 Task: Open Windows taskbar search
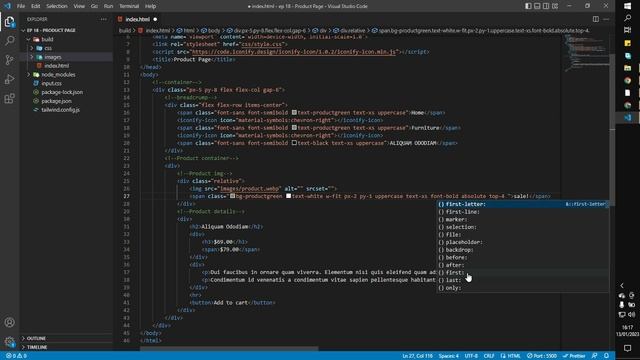(x=628, y=18)
